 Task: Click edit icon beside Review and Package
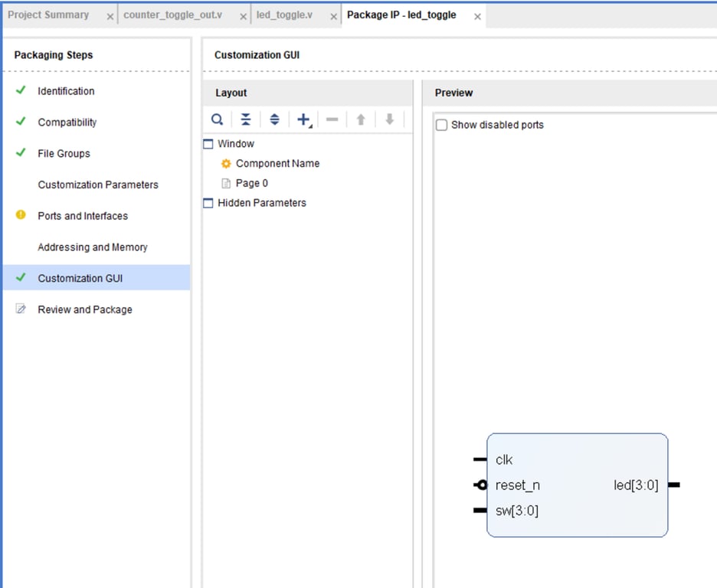coord(21,309)
